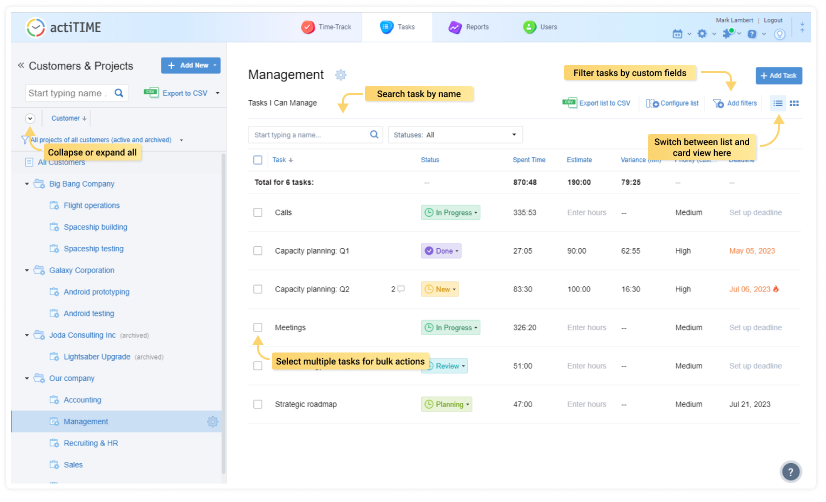
Task: Click Add filters
Action: 735,103
